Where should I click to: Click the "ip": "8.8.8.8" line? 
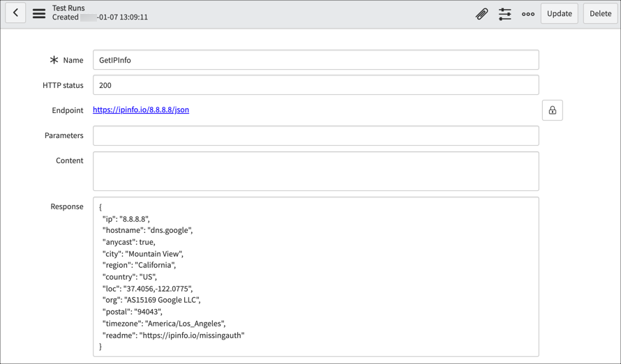[x=126, y=219]
